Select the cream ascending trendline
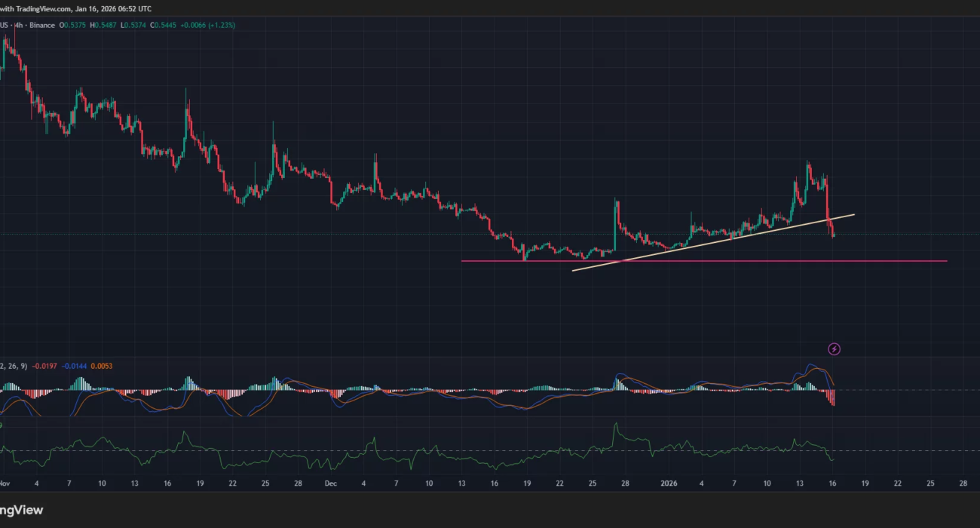 pos(678,247)
